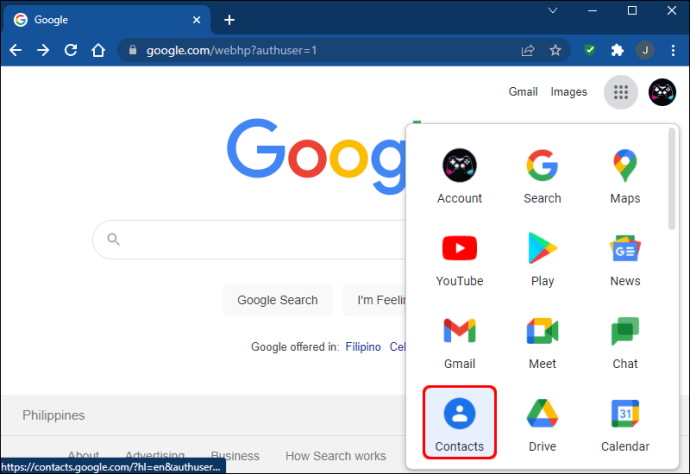This screenshot has width=690, height=474.
Task: Open Google Calendar from apps grid
Action: coord(625,425)
